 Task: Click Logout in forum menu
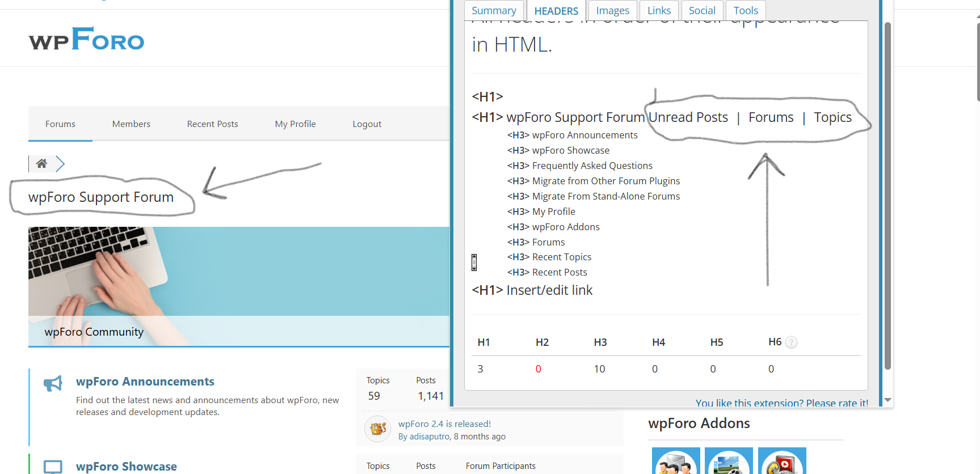[x=367, y=124]
